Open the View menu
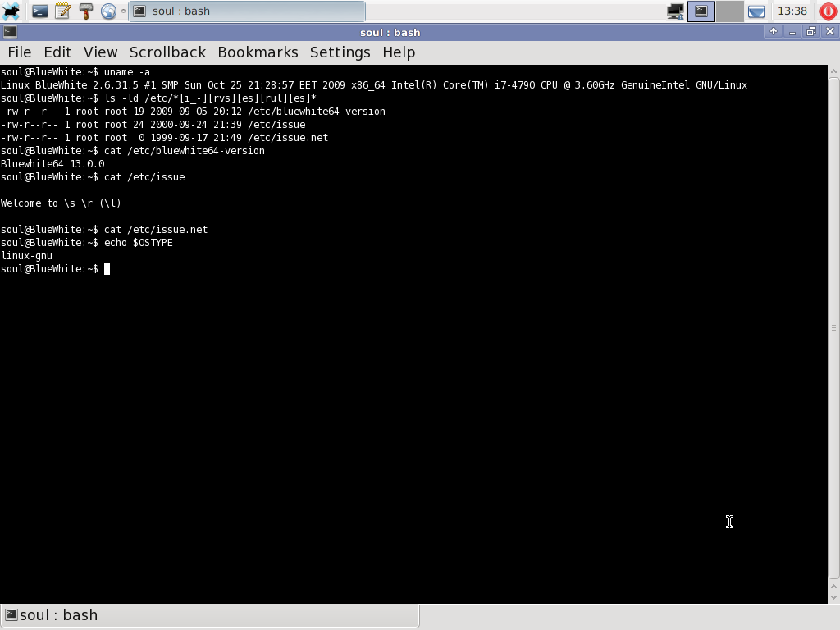Image resolution: width=840 pixels, height=630 pixels. tap(100, 52)
